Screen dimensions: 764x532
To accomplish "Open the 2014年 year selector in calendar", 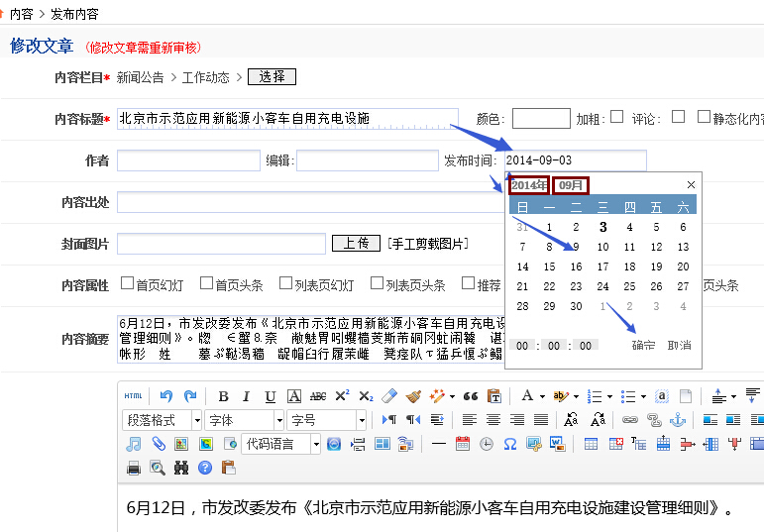I will [x=529, y=185].
